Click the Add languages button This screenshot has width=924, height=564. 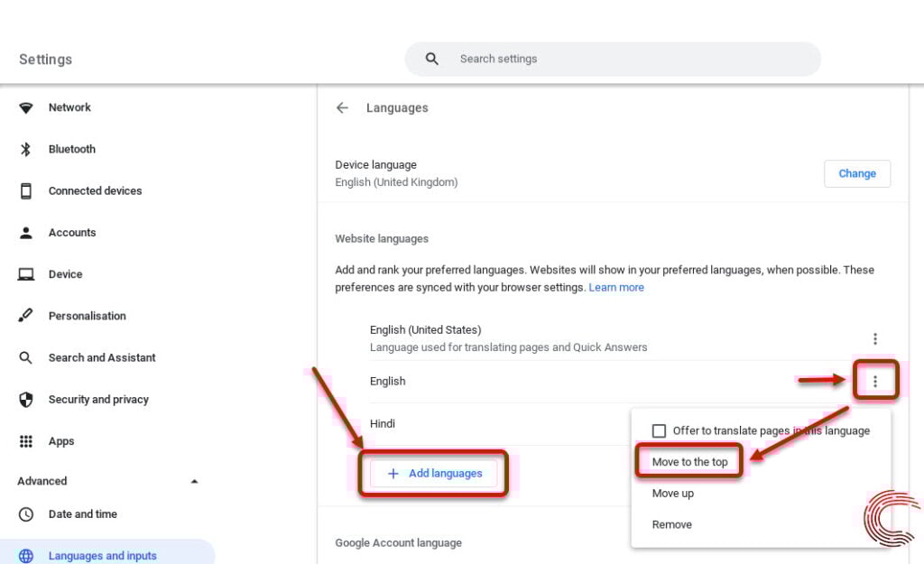(x=434, y=473)
